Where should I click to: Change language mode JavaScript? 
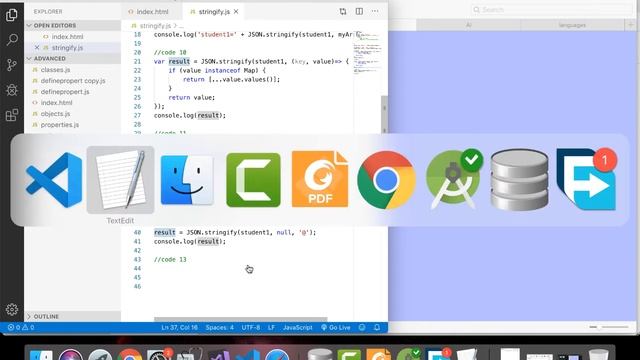tap(298, 327)
